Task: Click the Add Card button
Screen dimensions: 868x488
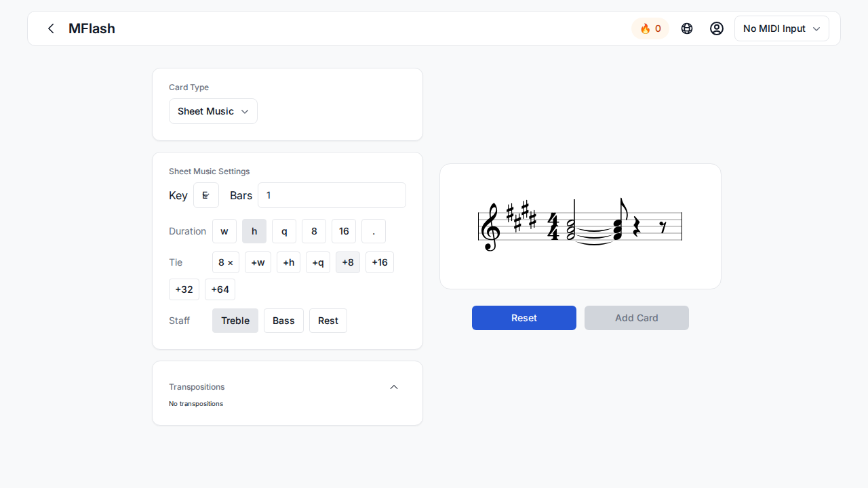Action: 637,318
